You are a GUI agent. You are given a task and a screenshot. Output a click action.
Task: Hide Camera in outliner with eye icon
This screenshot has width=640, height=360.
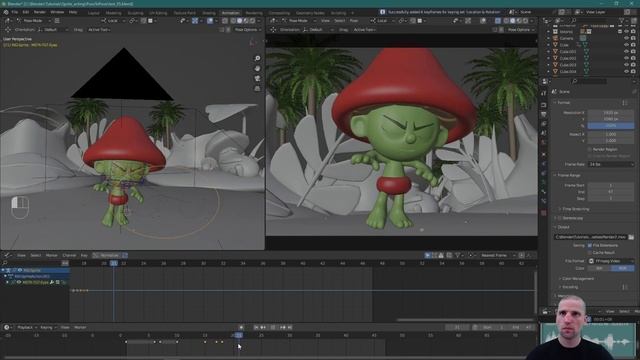click(x=627, y=38)
